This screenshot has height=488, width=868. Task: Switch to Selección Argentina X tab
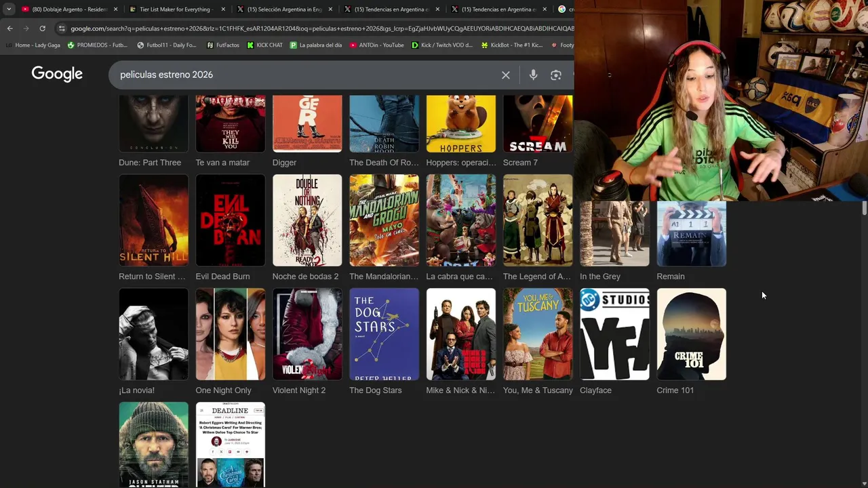pos(284,9)
